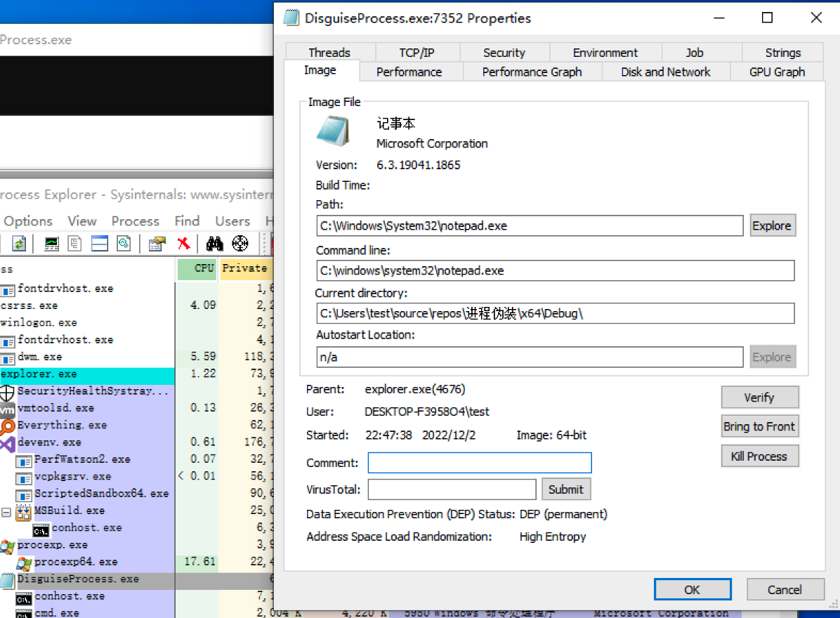The height and width of the screenshot is (618, 840).
Task: Select the highlighted explorer.exe row name
Action: coord(39,374)
